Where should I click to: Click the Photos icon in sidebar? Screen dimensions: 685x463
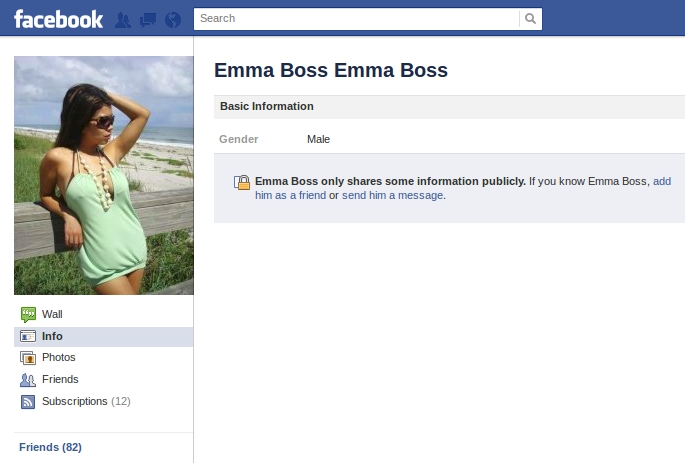[28, 358]
